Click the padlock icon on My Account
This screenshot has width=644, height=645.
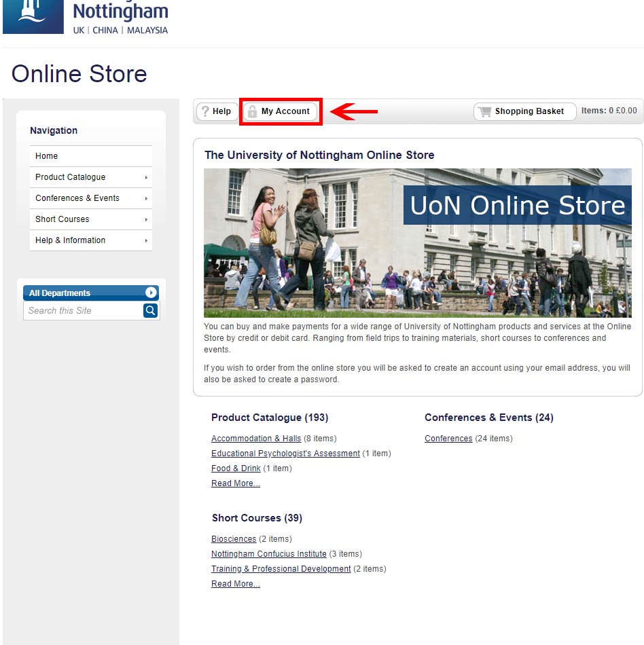tap(252, 111)
